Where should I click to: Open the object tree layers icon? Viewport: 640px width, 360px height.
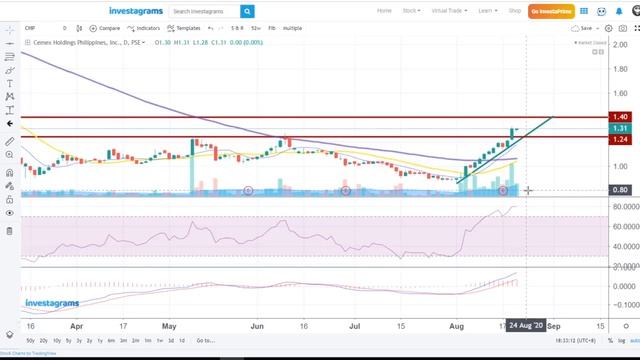[x=10, y=335]
